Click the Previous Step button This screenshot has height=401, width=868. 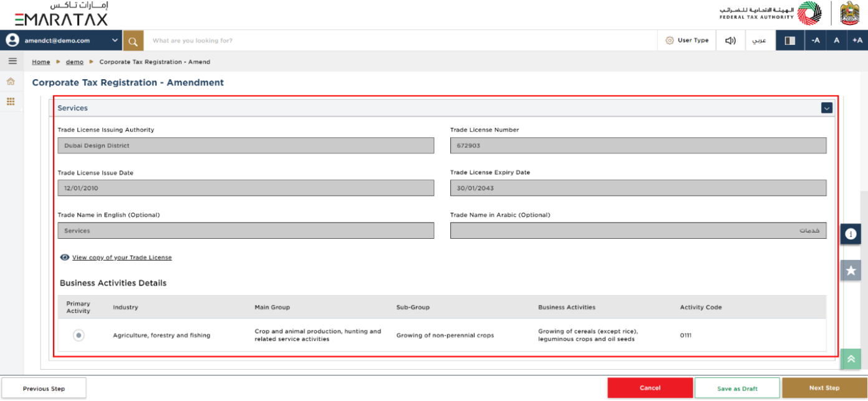(x=44, y=389)
